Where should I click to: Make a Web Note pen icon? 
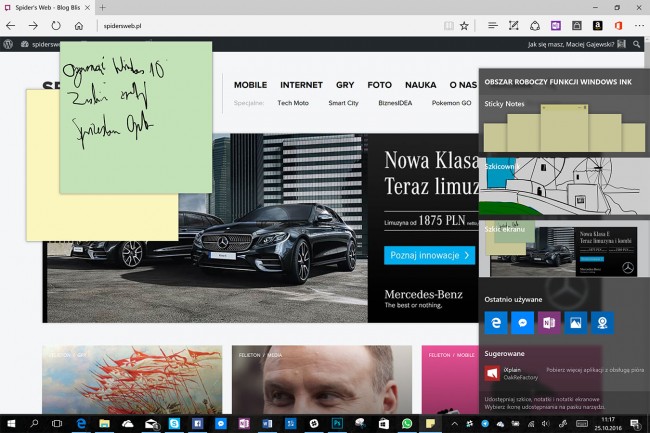tap(514, 26)
